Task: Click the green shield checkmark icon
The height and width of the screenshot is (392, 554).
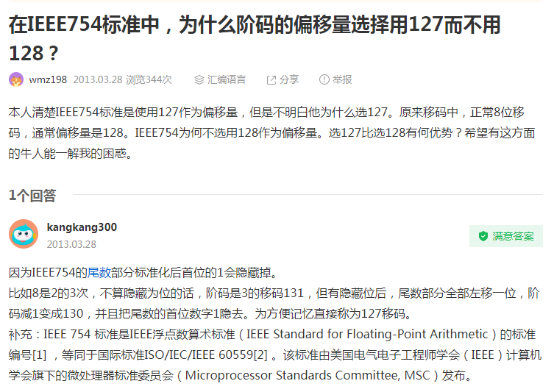Action: tap(483, 236)
